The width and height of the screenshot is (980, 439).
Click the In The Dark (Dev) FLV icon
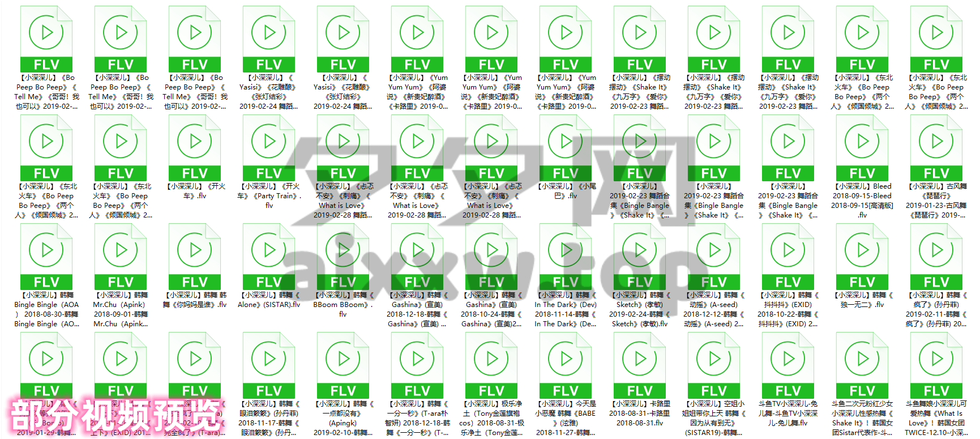pyautogui.click(x=566, y=257)
